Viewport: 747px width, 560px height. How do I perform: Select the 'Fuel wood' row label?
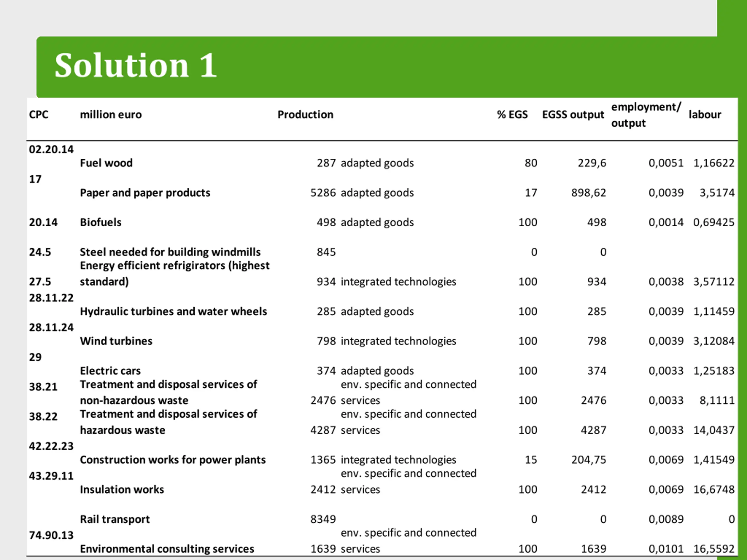106,163
